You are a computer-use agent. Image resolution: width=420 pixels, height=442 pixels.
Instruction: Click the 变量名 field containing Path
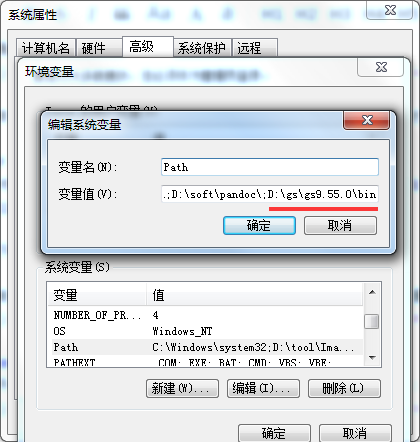click(270, 167)
